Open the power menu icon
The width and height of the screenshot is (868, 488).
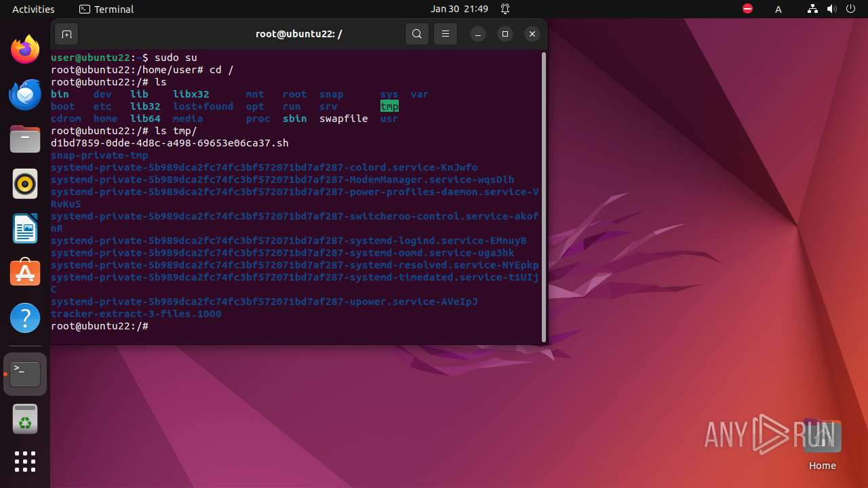[850, 9]
